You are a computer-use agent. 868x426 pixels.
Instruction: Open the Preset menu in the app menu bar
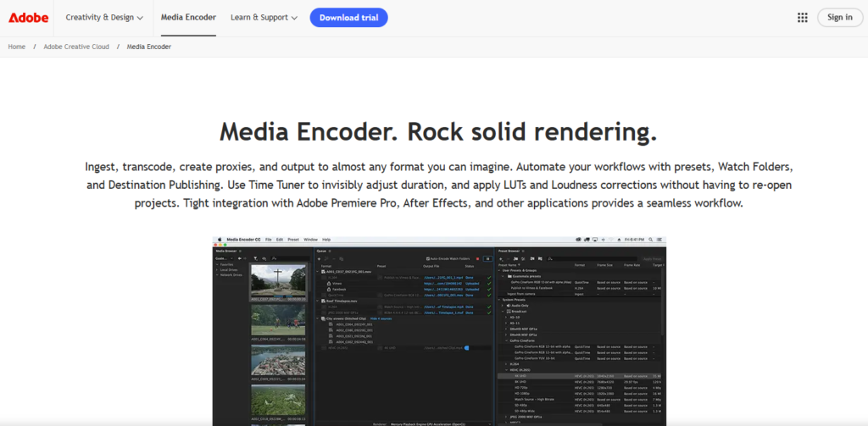(293, 240)
